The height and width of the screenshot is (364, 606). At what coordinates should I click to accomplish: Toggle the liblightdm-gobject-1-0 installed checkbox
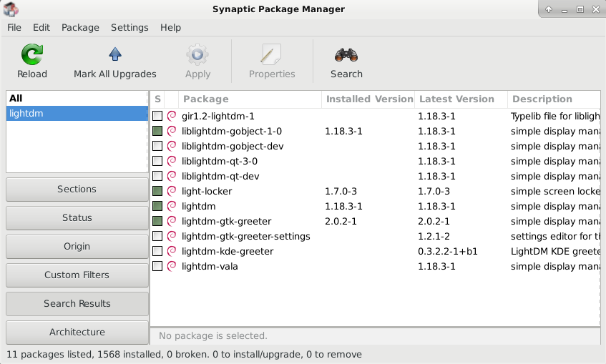click(x=157, y=131)
